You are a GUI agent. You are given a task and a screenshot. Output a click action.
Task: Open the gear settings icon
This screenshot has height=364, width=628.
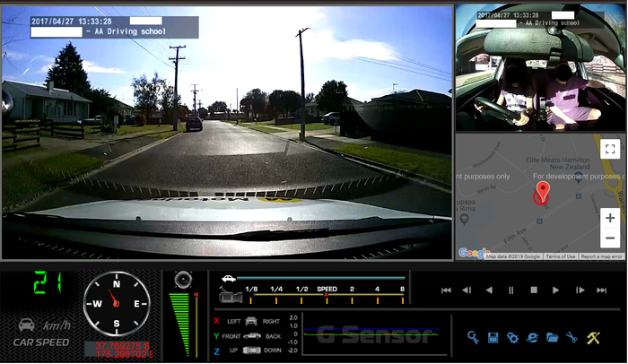(512, 338)
